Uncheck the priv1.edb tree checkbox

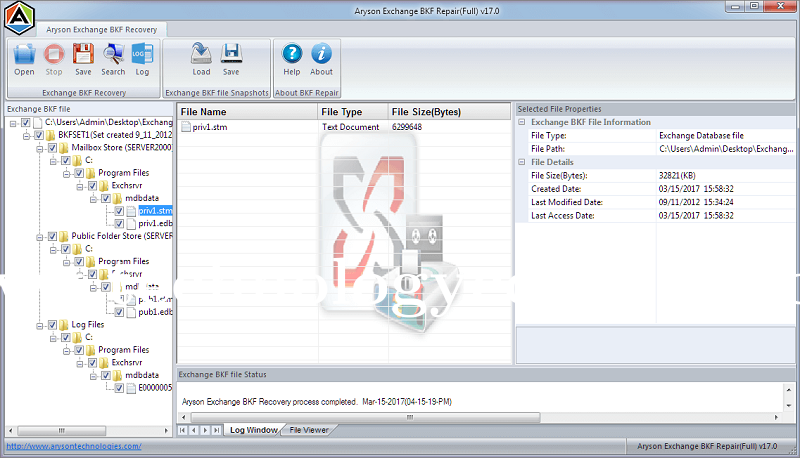(119, 223)
